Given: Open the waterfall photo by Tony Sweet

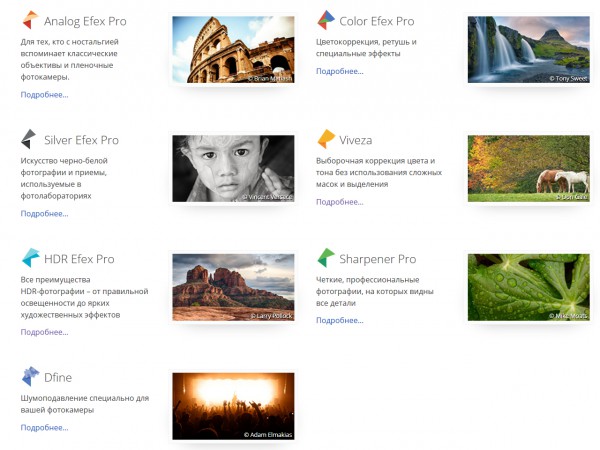Looking at the screenshot, I should (528, 49).
